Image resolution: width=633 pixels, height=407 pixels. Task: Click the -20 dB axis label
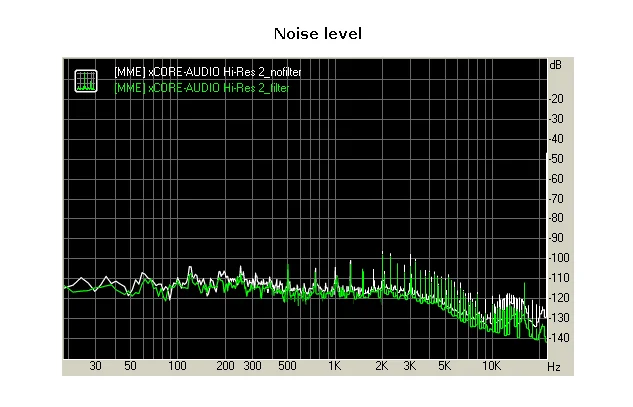click(x=557, y=99)
